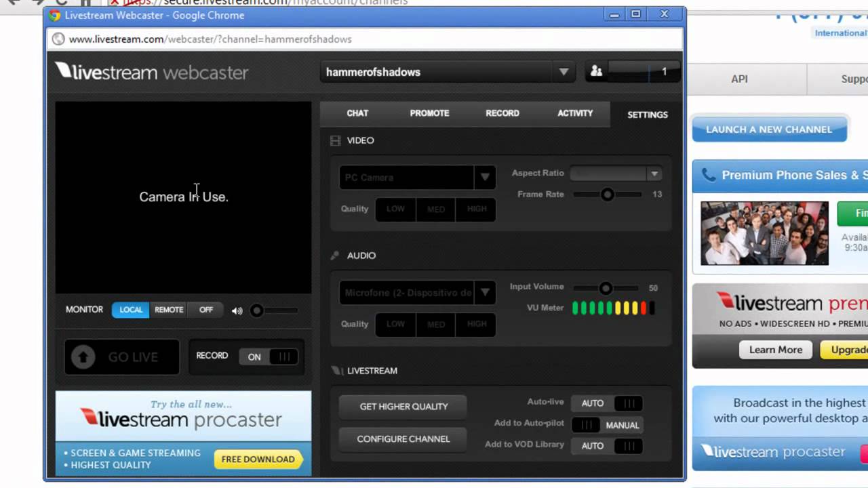The image size is (868, 488).
Task: Click the Livestream section logo icon
Action: 337,371
